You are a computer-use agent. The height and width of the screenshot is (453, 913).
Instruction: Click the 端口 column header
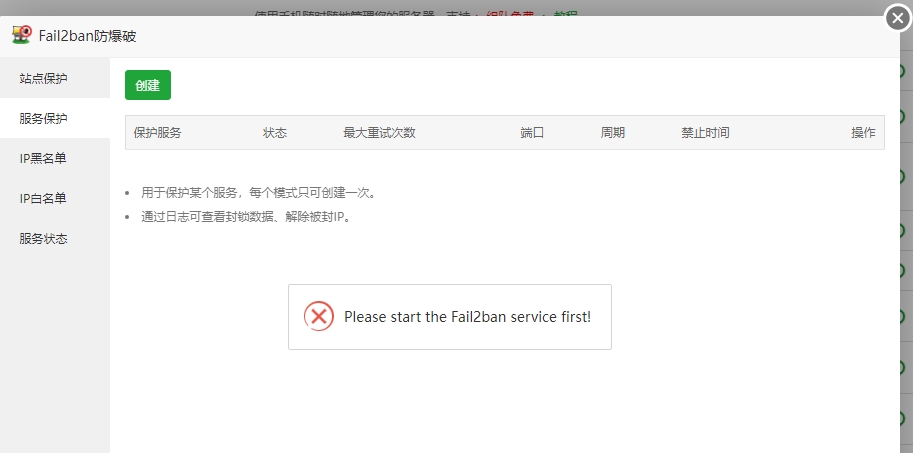point(532,133)
